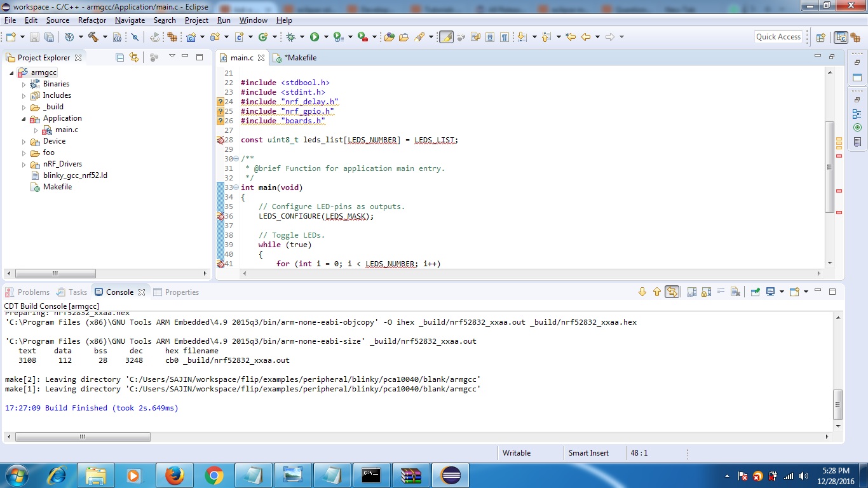Switch to the Properties tab
Screen dimensions: 868x488
pyautogui.click(x=176, y=292)
